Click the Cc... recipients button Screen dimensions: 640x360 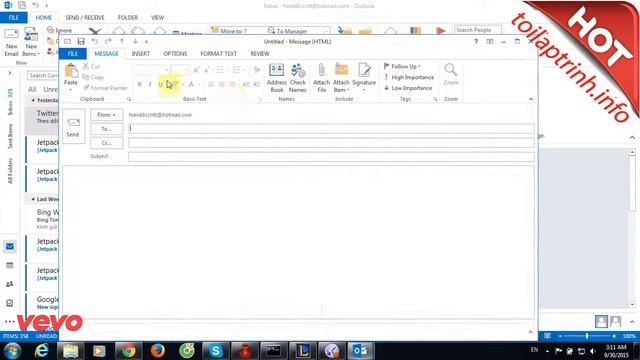click(x=107, y=143)
